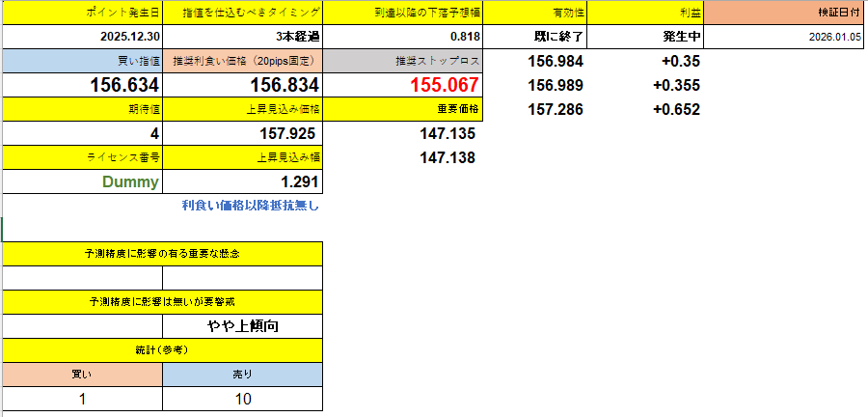Select the 買い指値 label cell
Image resolution: width=868 pixels, height=417 pixels.
click(83, 61)
